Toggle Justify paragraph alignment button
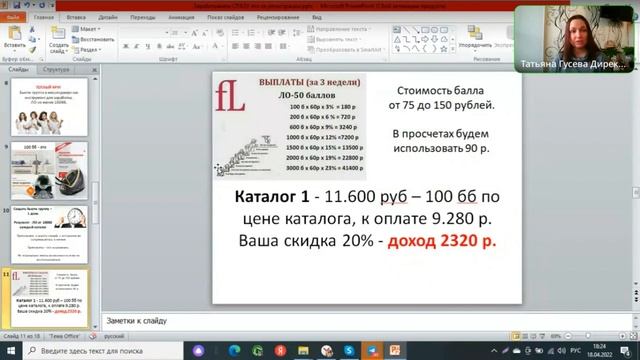This screenshot has height=360, width=640. (x=268, y=47)
